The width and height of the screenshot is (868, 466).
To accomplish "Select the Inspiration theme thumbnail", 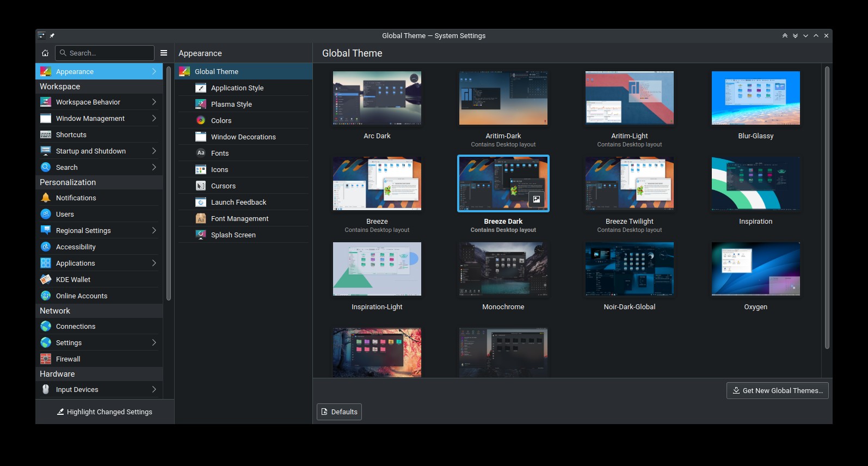I will click(756, 183).
